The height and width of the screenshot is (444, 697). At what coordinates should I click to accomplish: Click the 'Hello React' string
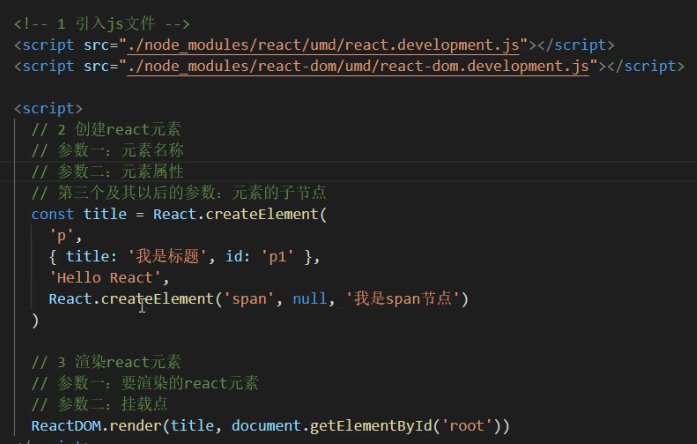click(105, 278)
